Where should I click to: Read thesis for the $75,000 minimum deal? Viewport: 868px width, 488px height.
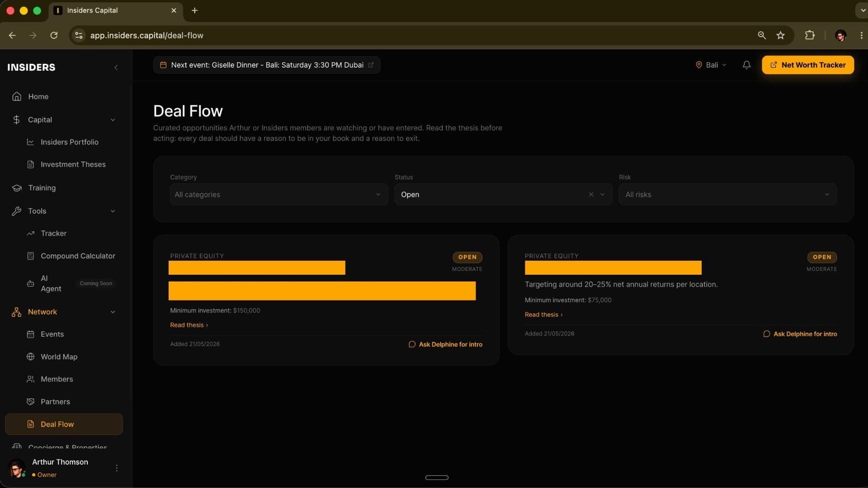(543, 314)
